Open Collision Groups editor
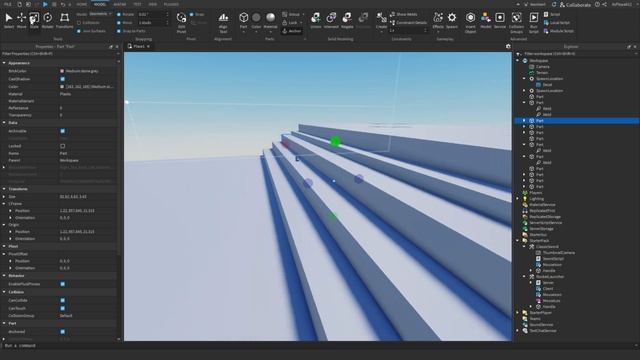This screenshot has height=360, width=640. pos(517,22)
